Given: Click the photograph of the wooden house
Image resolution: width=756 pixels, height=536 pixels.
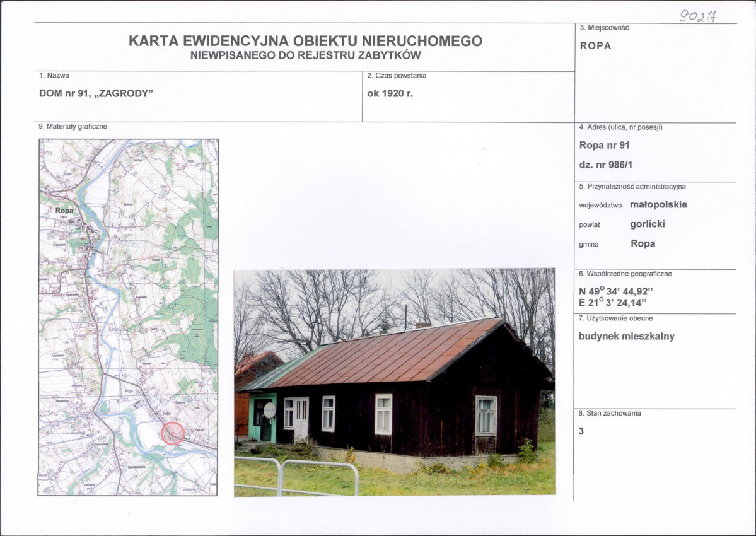Looking at the screenshot, I should (x=394, y=382).
